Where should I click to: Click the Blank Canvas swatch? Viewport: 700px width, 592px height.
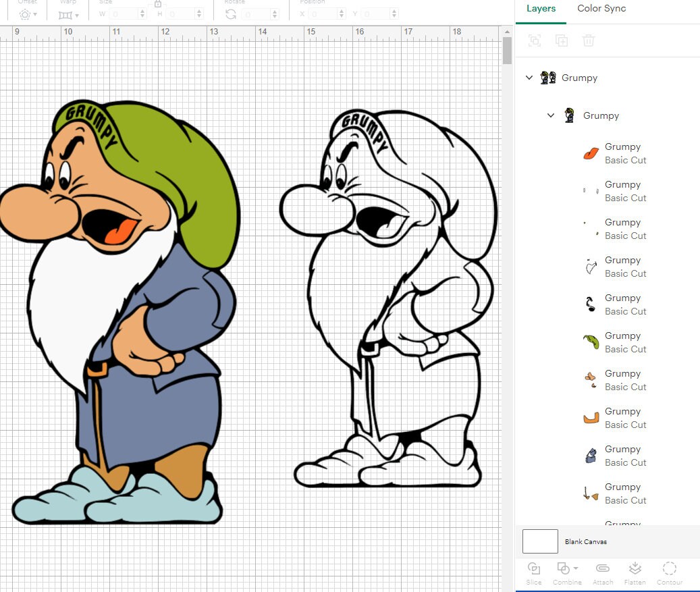(540, 541)
